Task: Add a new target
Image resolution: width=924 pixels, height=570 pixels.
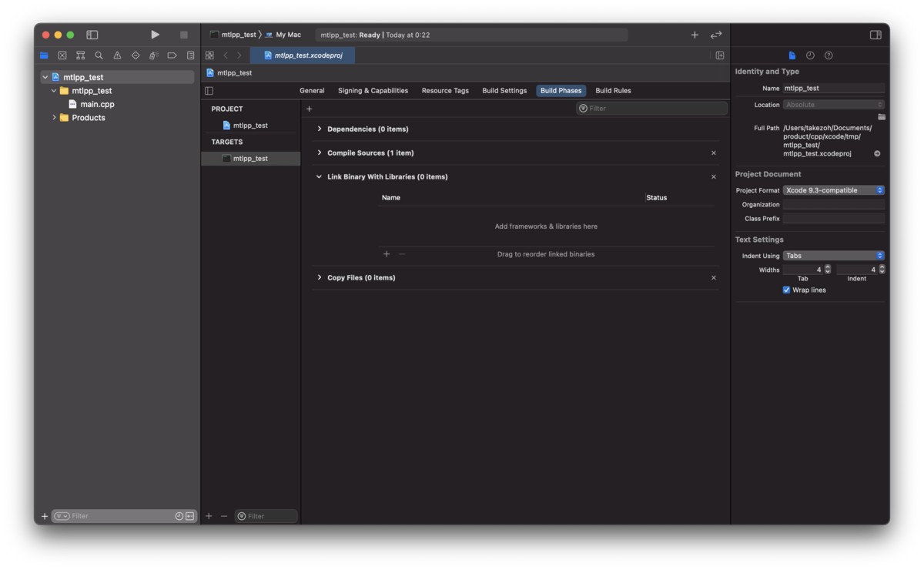Action: point(209,516)
